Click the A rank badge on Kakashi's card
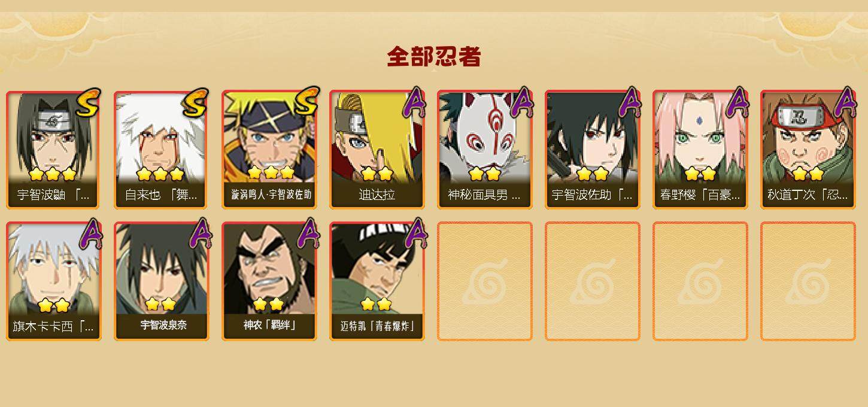This screenshot has height=407, width=868. click(x=91, y=234)
